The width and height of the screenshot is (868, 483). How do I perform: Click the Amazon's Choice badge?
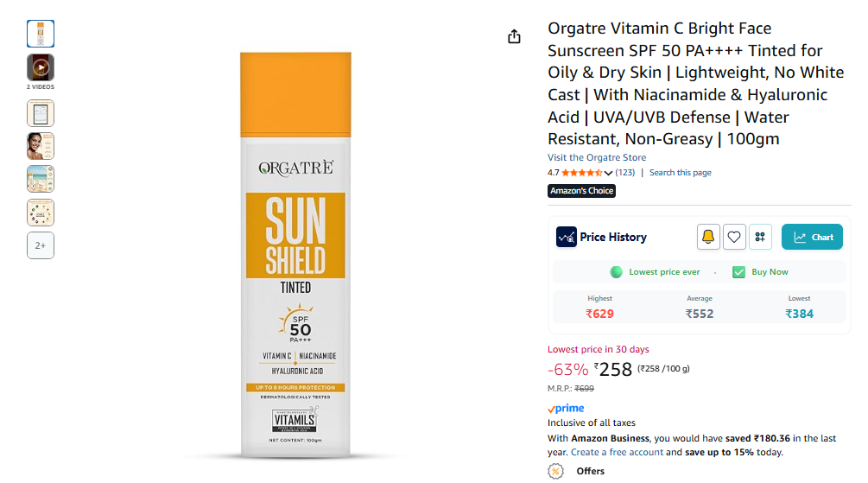[582, 191]
